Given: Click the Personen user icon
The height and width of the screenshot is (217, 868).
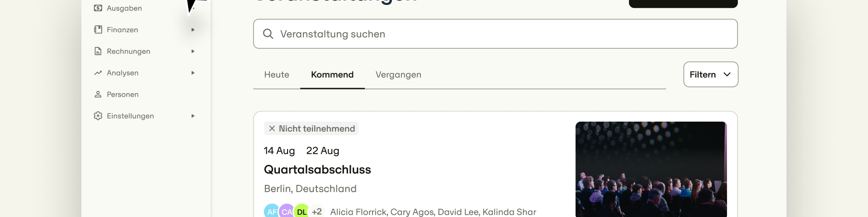Looking at the screenshot, I should pyautogui.click(x=98, y=94).
